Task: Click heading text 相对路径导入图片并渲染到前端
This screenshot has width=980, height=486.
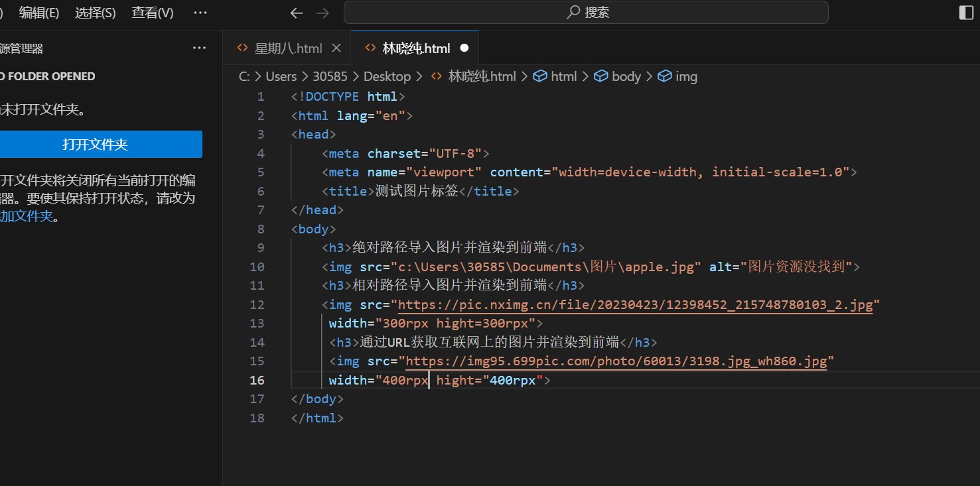Action: 449,285
